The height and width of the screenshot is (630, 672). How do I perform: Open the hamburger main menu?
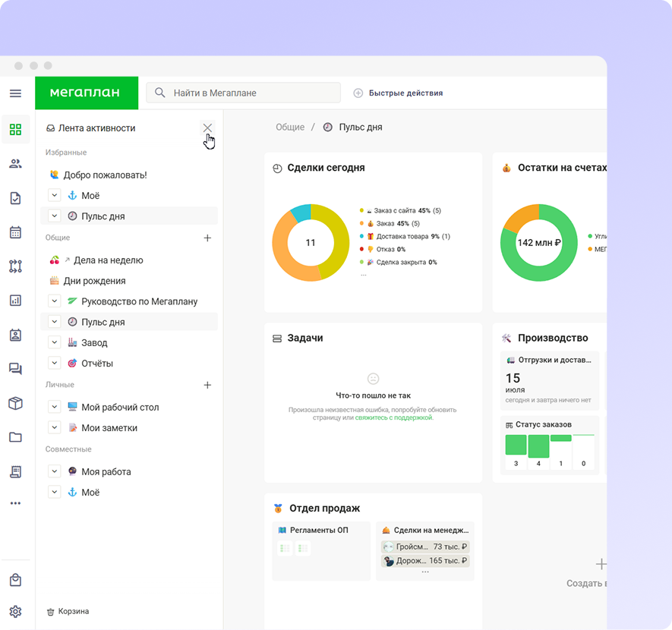(15, 93)
